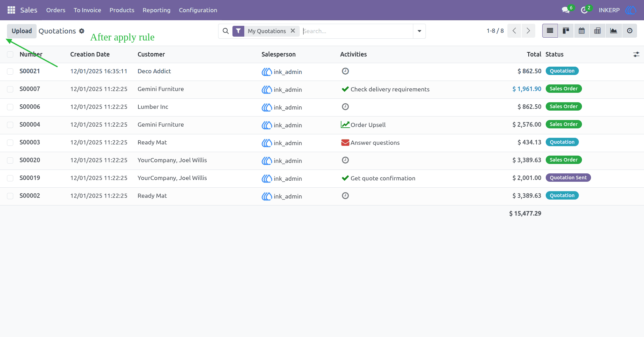This screenshot has width=644, height=337.
Task: Open optional columns adjust settings
Action: 636,54
